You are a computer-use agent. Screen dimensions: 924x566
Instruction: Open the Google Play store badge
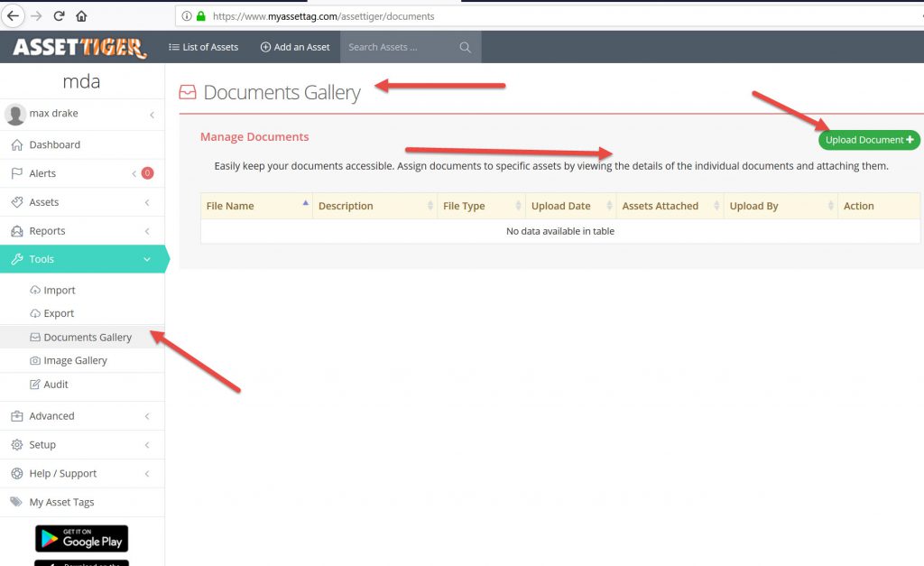tap(81, 539)
